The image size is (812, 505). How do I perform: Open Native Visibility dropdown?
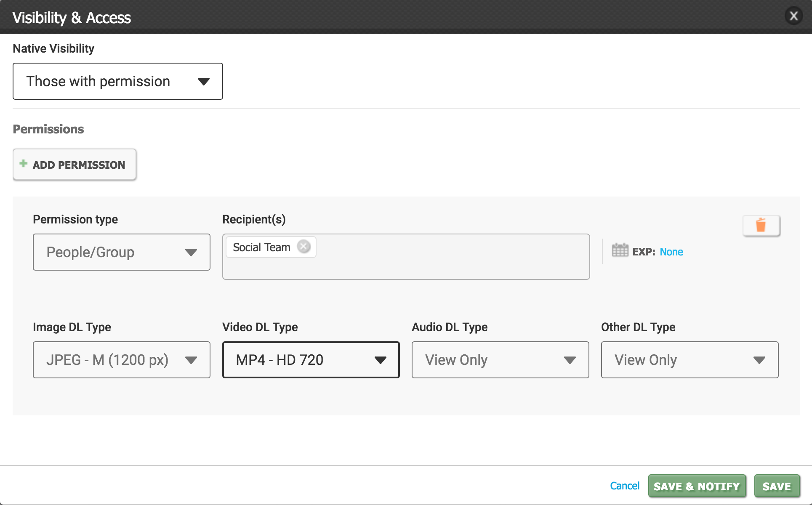tap(117, 81)
